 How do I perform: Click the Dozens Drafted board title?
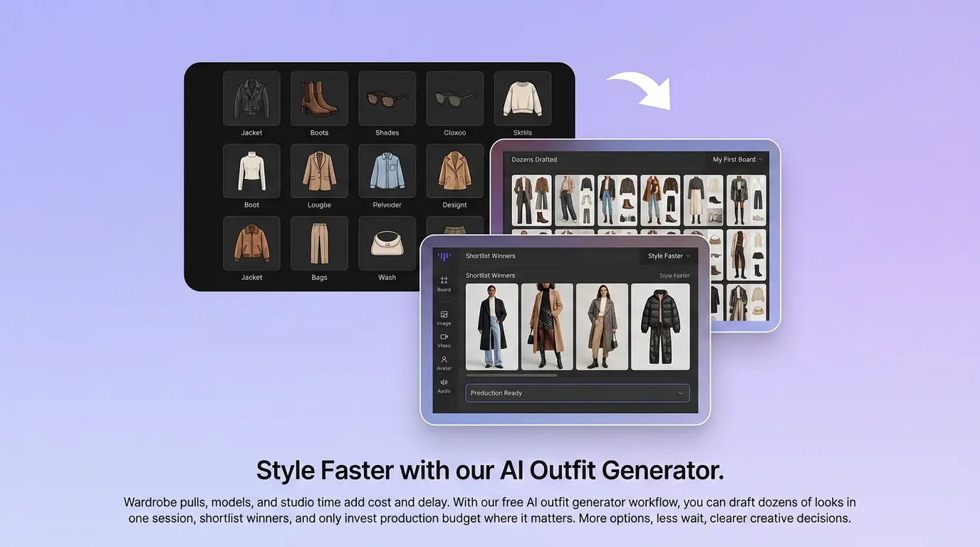(x=534, y=160)
